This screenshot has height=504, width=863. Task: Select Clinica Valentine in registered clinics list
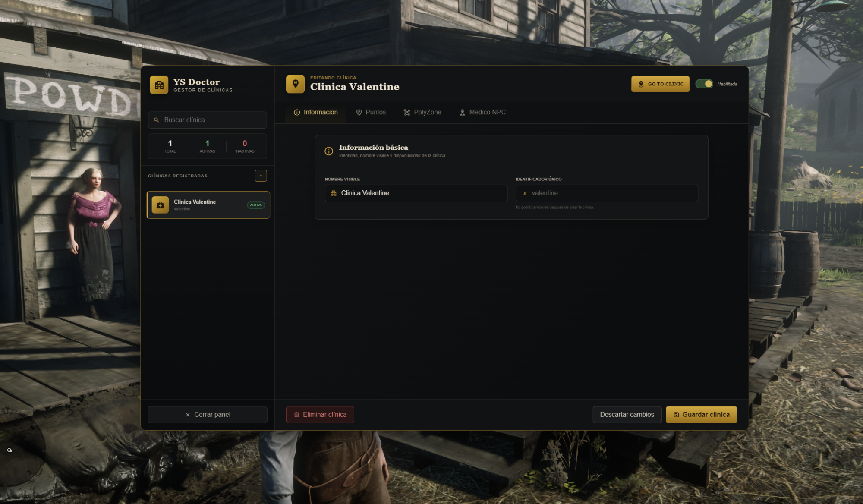pyautogui.click(x=208, y=205)
